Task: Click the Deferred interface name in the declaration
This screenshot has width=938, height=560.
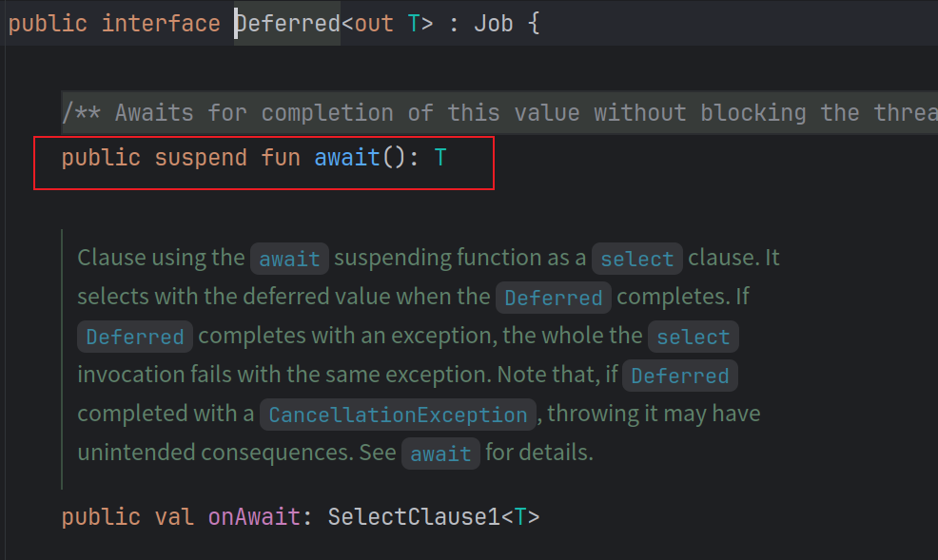Action: click(x=287, y=24)
